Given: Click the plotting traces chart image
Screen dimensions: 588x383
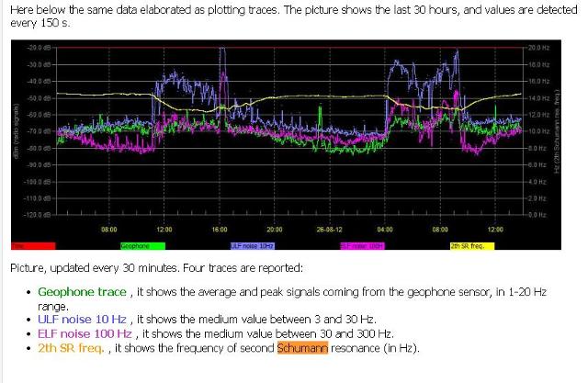Looking at the screenshot, I should 286,144.
